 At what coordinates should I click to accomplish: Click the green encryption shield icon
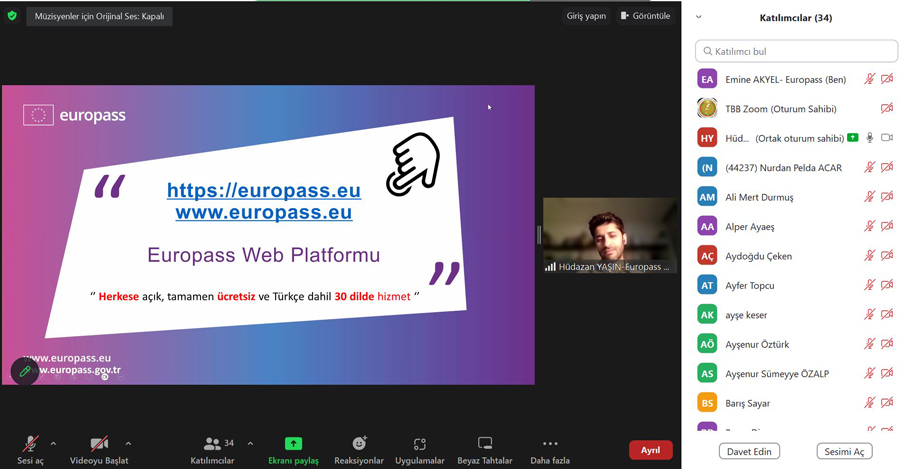point(12,16)
